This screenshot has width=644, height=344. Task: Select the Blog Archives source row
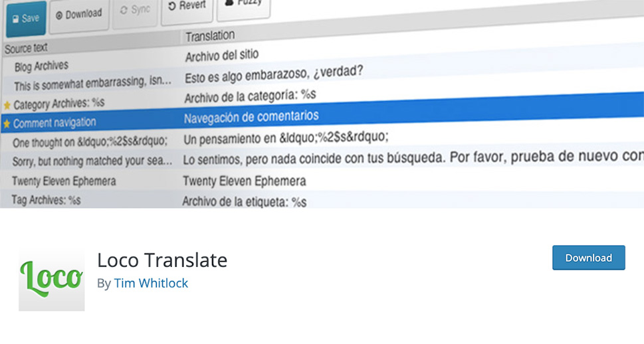[x=41, y=66]
